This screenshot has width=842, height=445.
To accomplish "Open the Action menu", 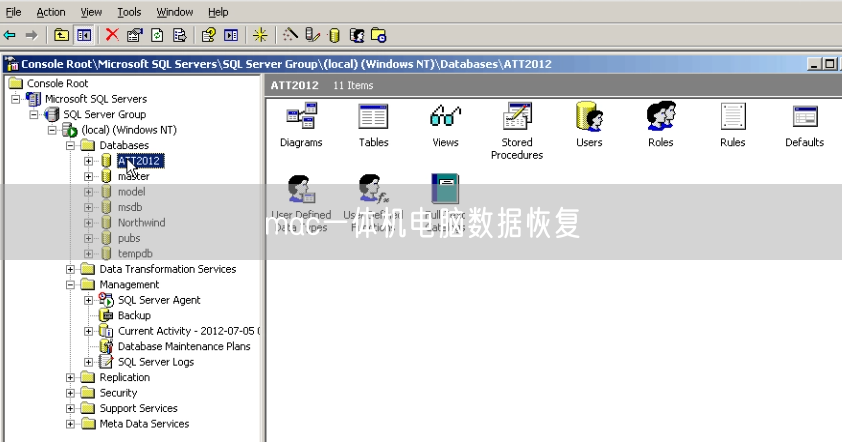I will tap(51, 12).
